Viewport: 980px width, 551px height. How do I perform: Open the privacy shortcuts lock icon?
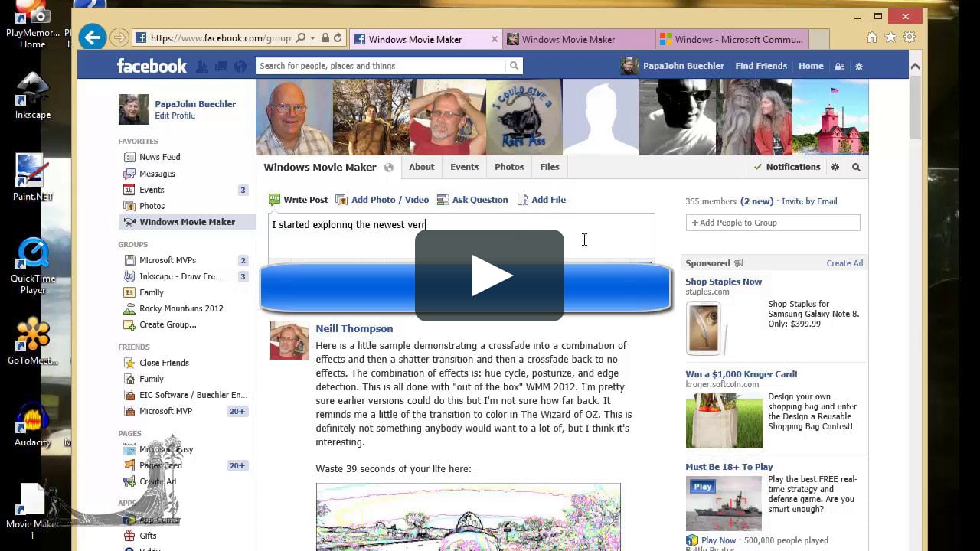[x=840, y=67]
